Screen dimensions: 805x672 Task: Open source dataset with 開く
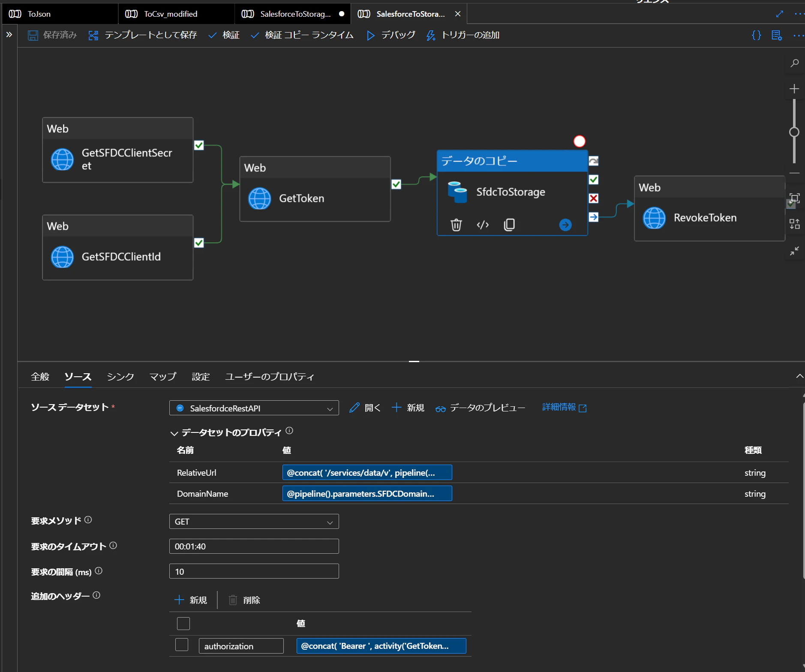pos(365,408)
